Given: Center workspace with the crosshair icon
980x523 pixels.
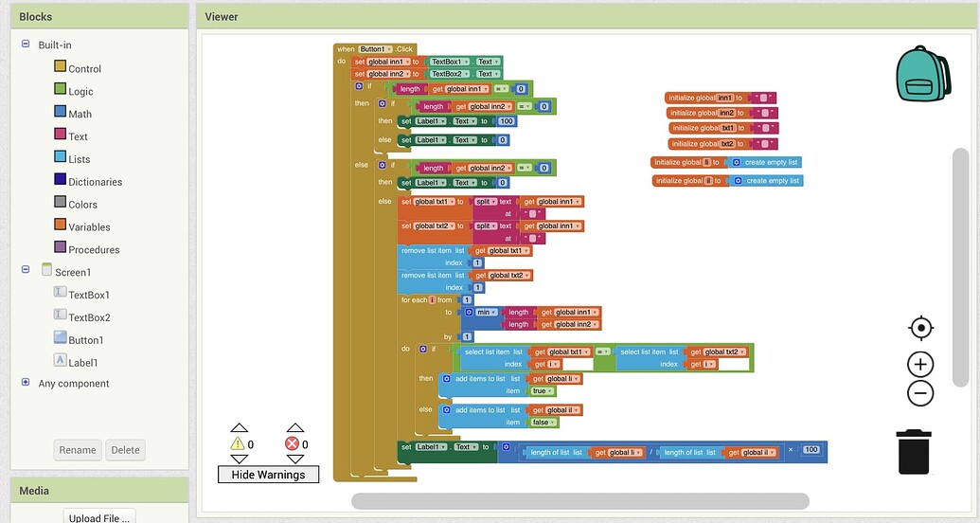Looking at the screenshot, I should point(920,329).
